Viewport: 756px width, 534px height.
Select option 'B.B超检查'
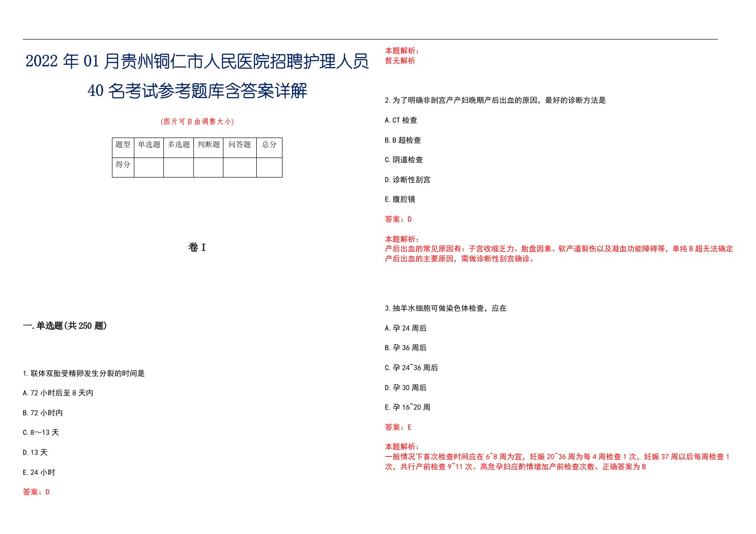click(x=403, y=140)
